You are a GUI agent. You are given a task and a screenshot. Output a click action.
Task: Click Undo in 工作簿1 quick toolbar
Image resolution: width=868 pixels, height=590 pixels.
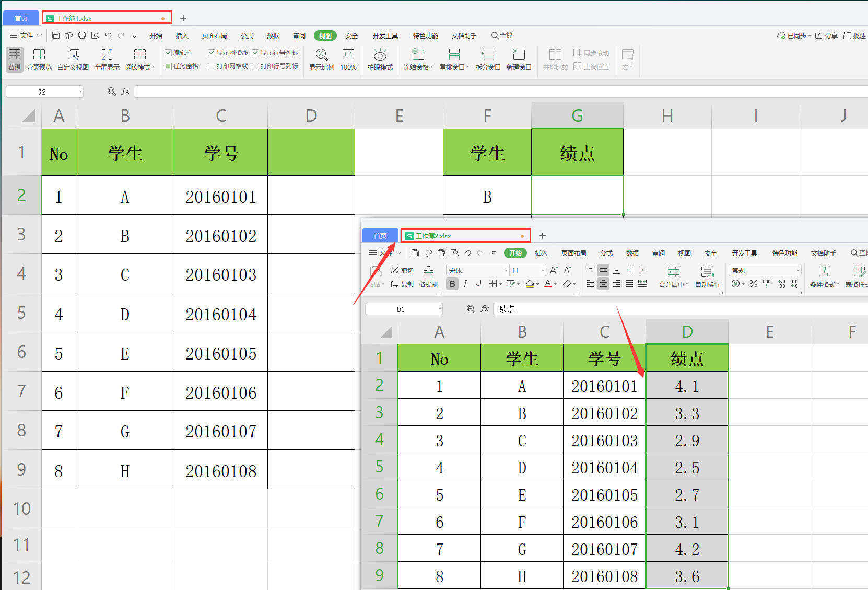pos(108,36)
